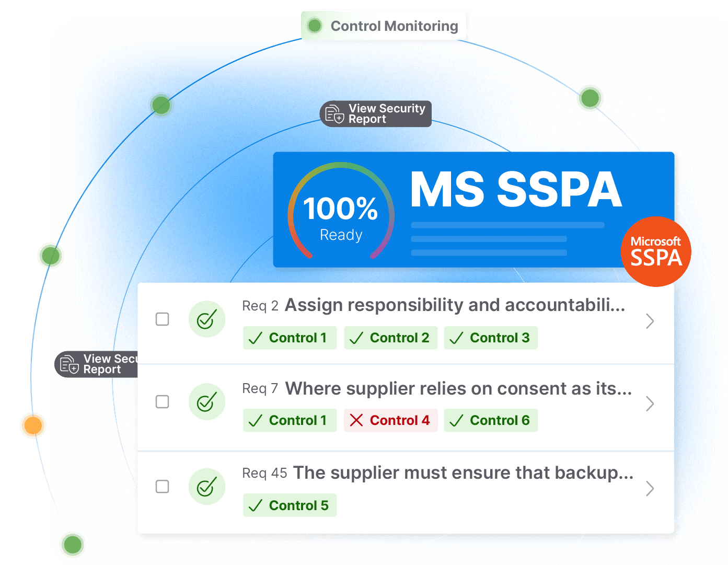
Task: Click the MS SSPA banner title
Action: [x=515, y=190]
